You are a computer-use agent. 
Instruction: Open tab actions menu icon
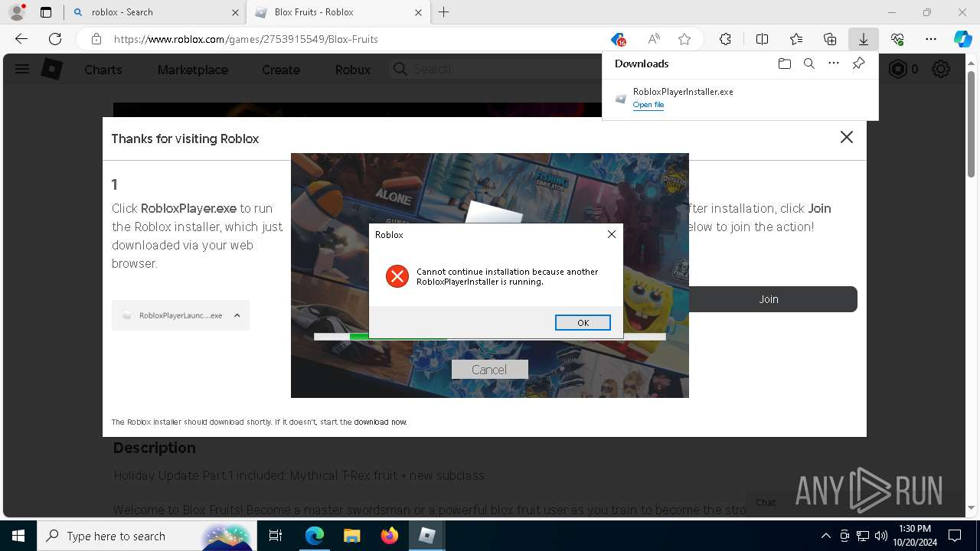(x=46, y=12)
